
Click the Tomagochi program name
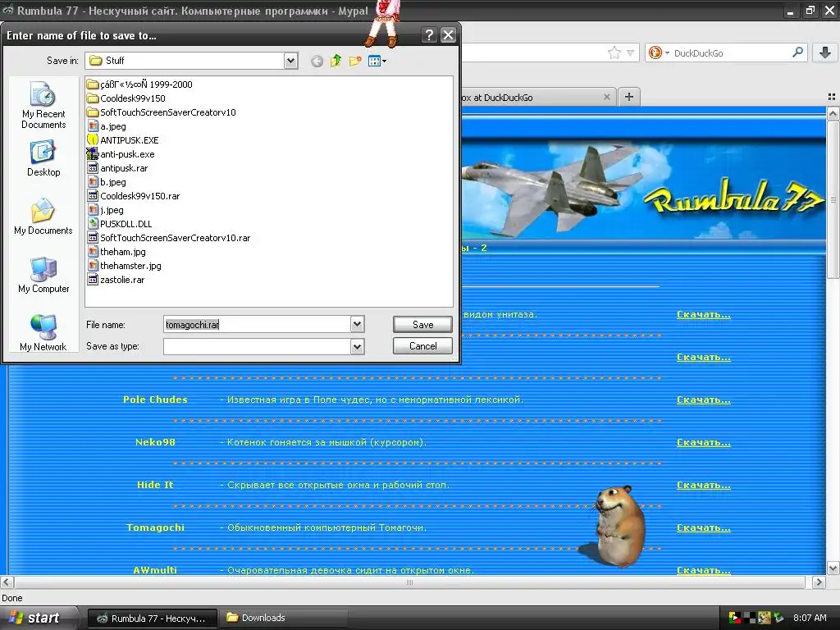click(155, 527)
